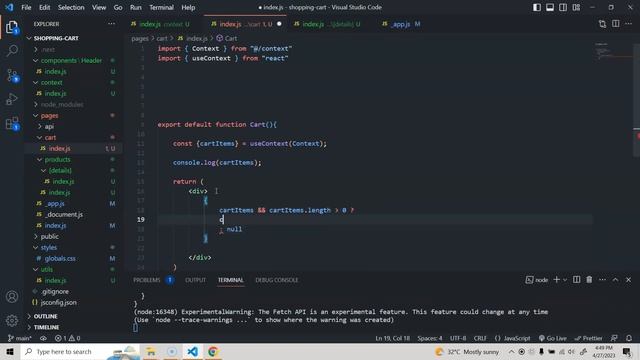The height and width of the screenshot is (360, 640).
Task: Split the terminal
Action: (576, 280)
